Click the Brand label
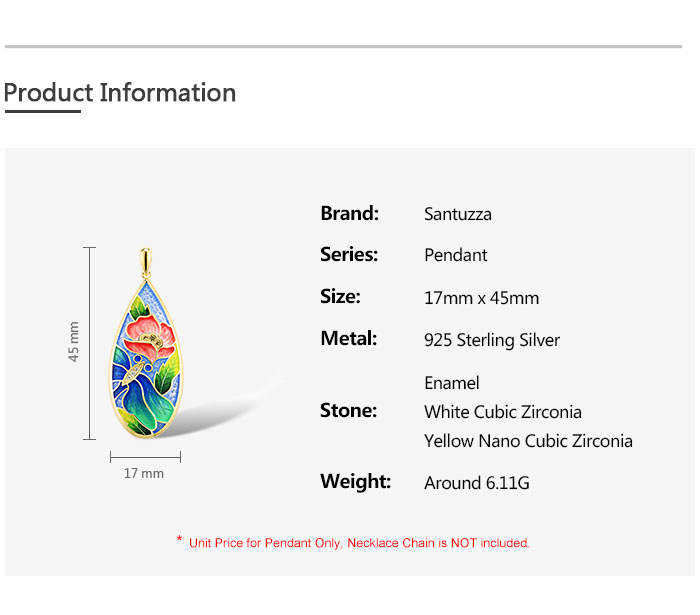This screenshot has height=615, width=700. (350, 214)
